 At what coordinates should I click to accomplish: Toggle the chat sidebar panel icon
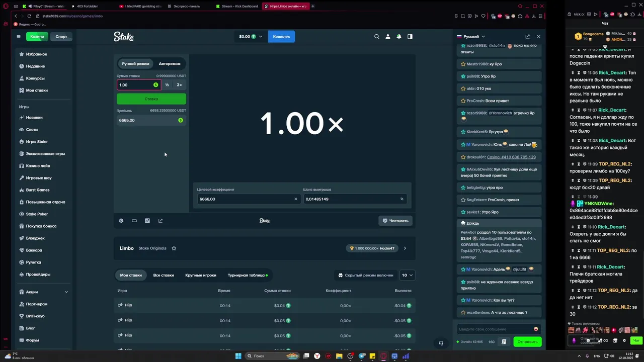410,36
